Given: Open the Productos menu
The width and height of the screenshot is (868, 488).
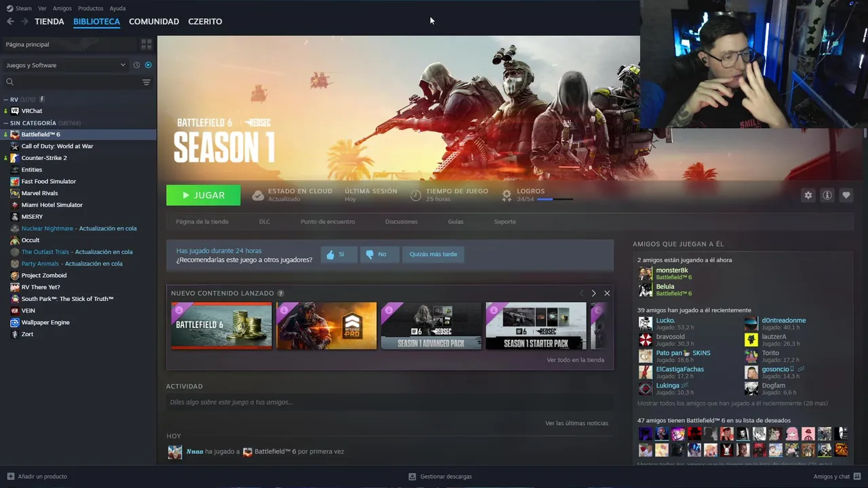Looking at the screenshot, I should click(x=91, y=8).
